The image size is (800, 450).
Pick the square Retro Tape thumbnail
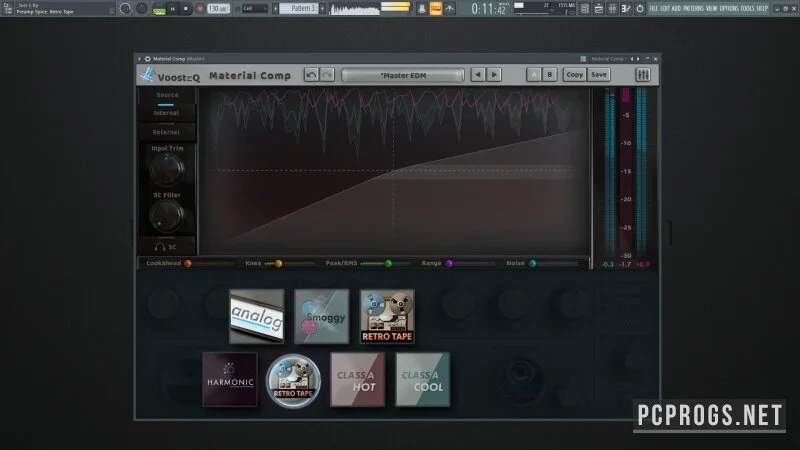click(x=387, y=316)
